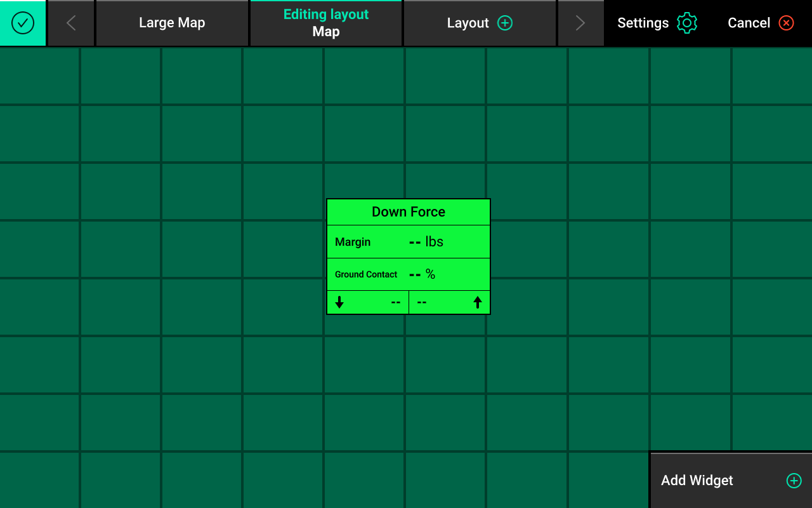Viewport: 812px width, 508px height.
Task: Go to previous layout with left chevron
Action: pyautogui.click(x=71, y=23)
